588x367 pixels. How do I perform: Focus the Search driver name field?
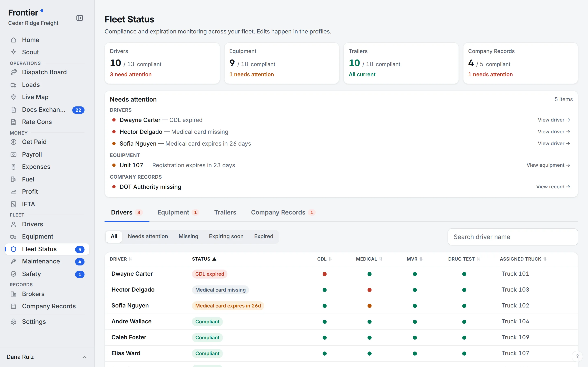coord(513,237)
